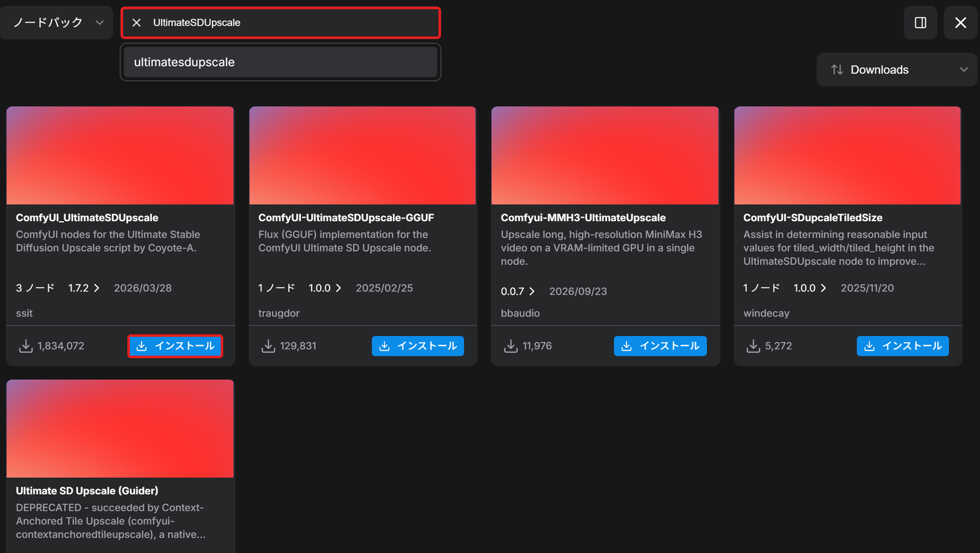Image resolution: width=980 pixels, height=553 pixels.
Task: Select the ultimatesdupscale search suggestion
Action: 281,62
